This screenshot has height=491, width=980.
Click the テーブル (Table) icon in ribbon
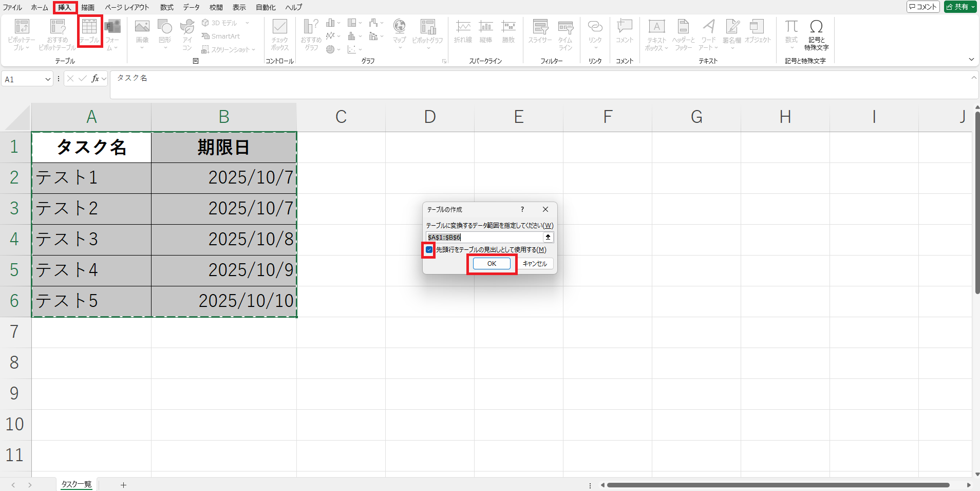click(x=89, y=31)
